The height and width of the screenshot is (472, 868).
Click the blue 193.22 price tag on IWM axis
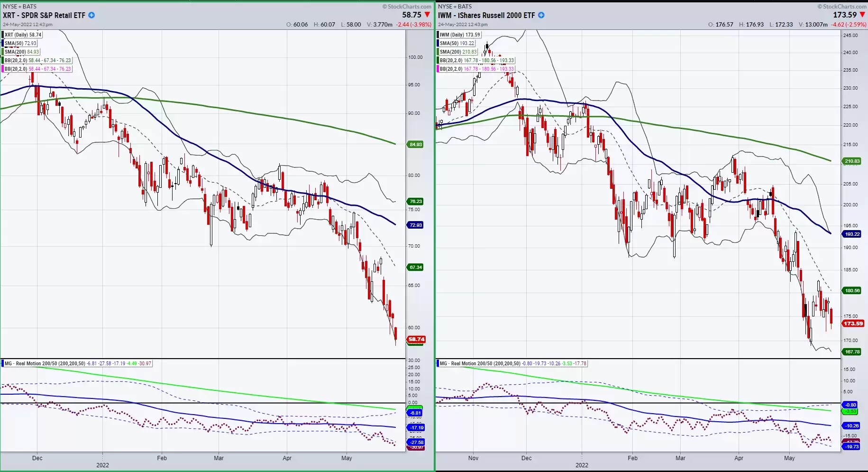click(x=851, y=234)
